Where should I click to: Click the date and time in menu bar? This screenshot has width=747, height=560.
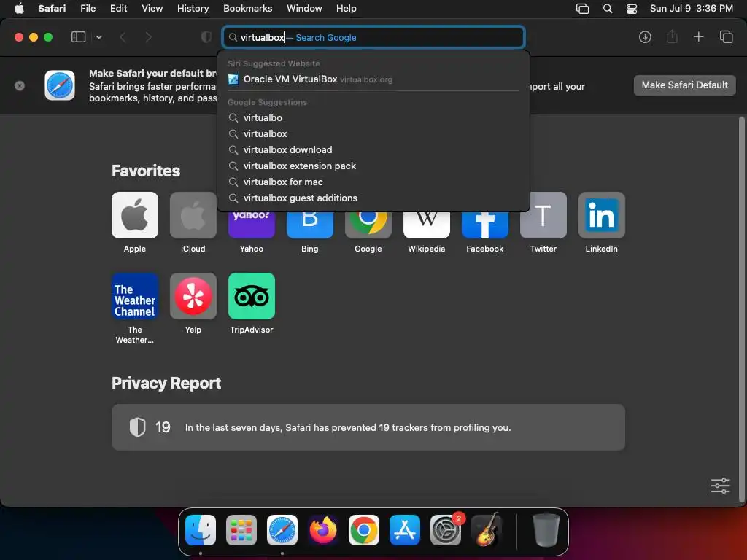(x=692, y=8)
